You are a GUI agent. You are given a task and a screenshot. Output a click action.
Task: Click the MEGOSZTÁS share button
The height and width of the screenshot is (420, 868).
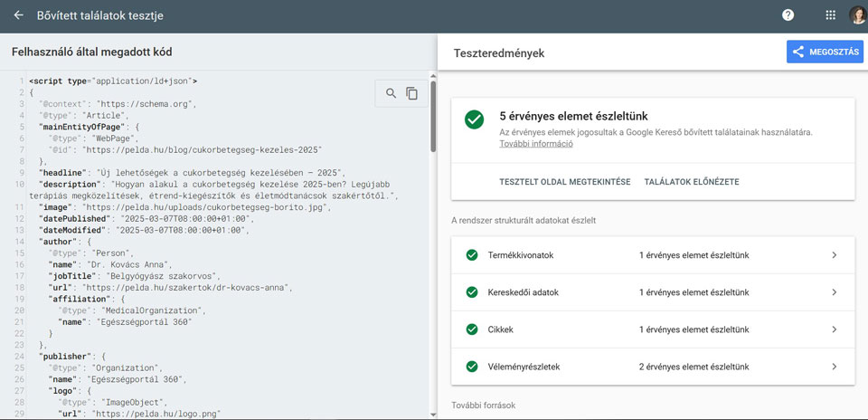click(825, 52)
